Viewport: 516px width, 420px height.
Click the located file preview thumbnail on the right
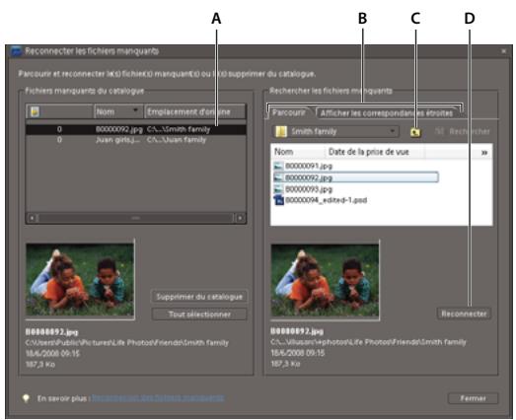coord(325,280)
